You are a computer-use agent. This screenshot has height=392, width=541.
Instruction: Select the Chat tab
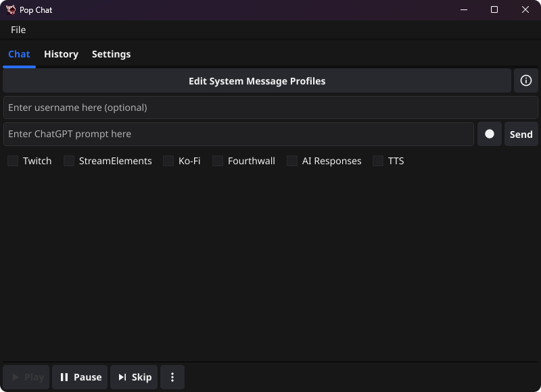click(19, 54)
